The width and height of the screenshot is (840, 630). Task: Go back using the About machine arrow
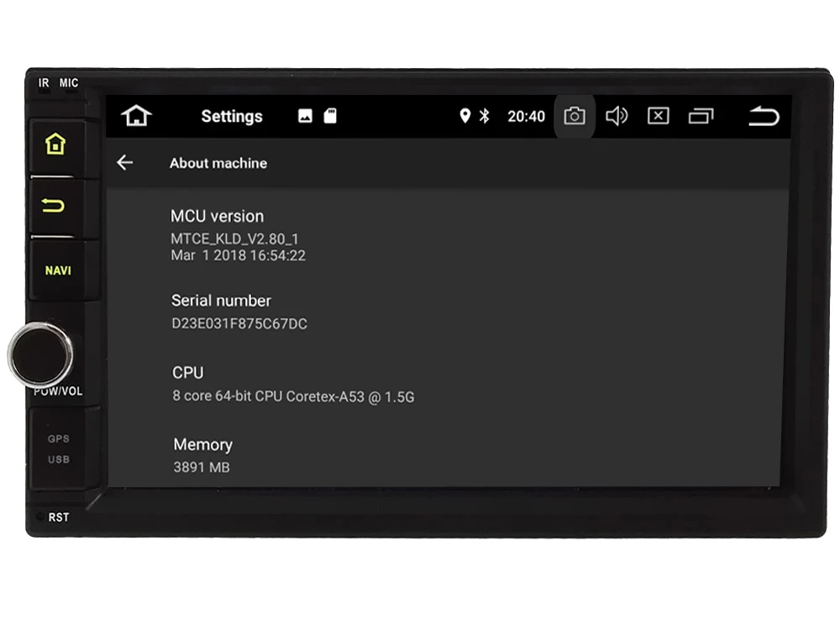click(x=125, y=162)
